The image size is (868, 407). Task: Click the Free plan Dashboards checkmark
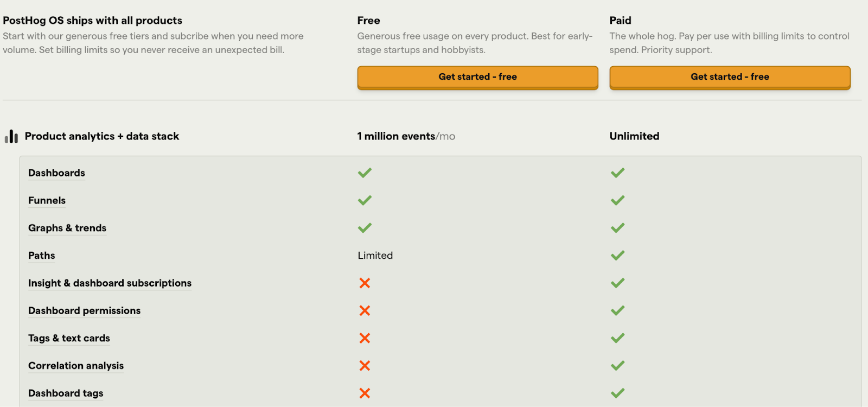(365, 173)
